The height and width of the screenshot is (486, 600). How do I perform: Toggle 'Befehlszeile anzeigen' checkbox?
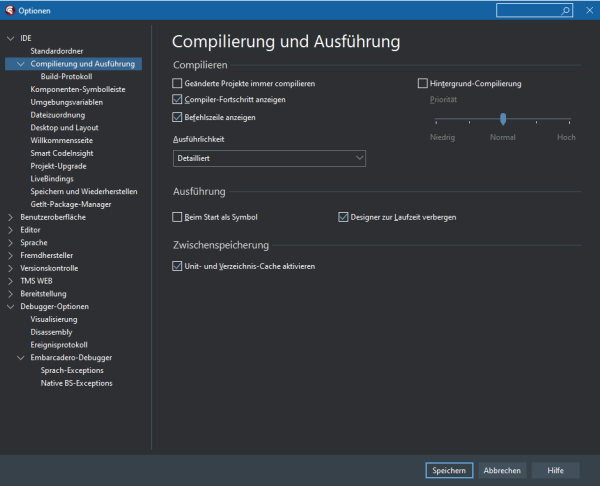pyautogui.click(x=177, y=117)
